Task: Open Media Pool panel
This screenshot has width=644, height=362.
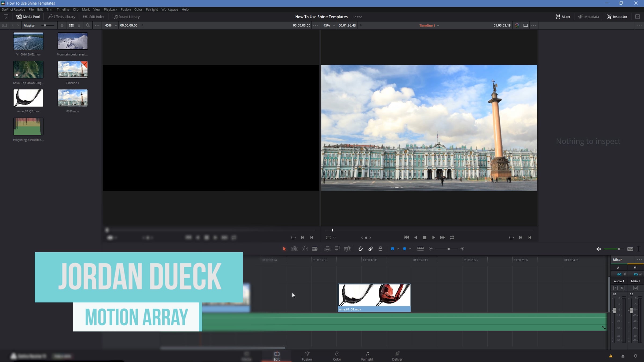Action: coord(28,17)
